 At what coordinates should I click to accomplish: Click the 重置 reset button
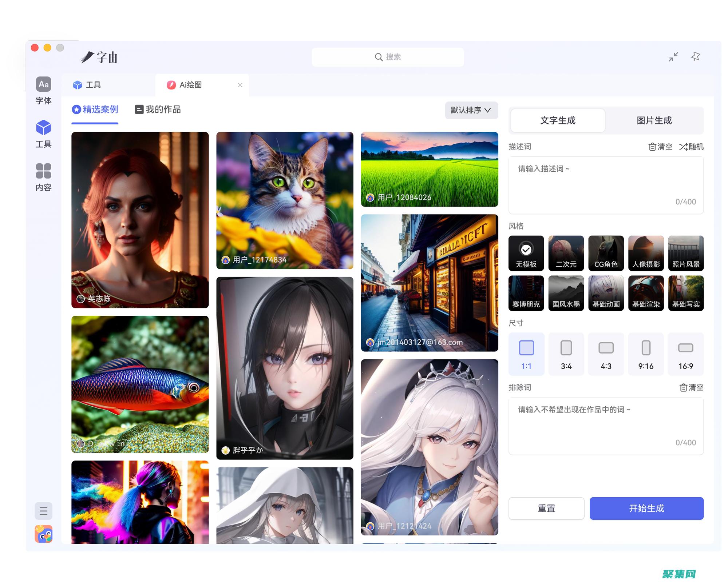click(x=546, y=508)
